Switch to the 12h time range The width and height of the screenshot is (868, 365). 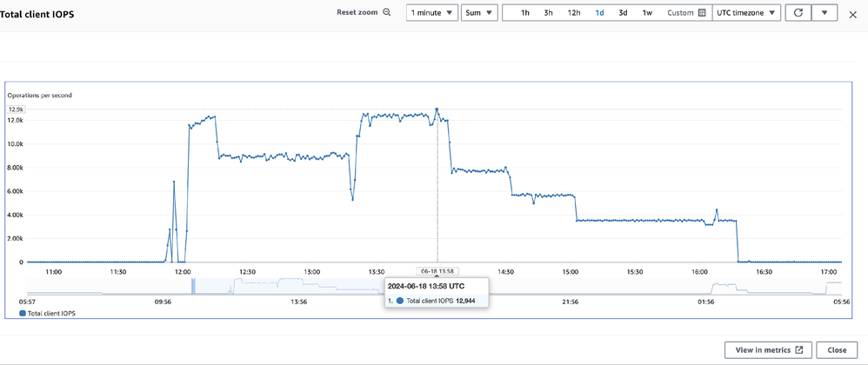coord(574,13)
